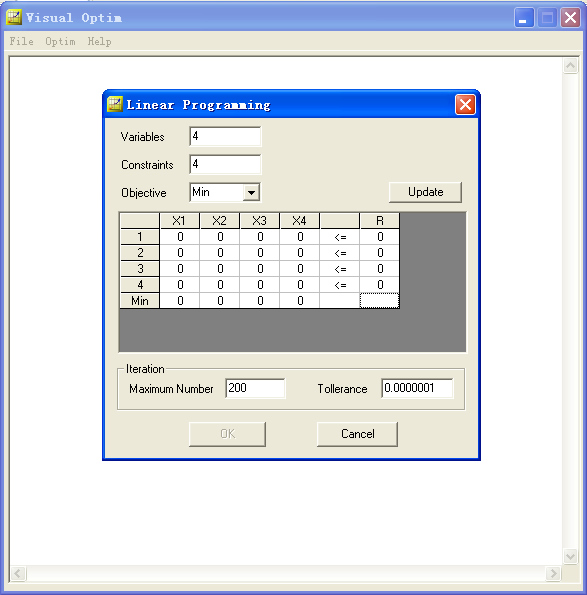Click the Update button
587x595 pixels.
[x=425, y=192]
